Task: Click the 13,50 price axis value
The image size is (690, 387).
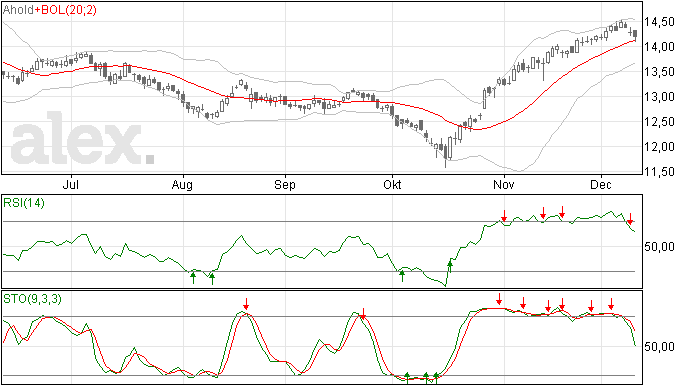Action: (659, 72)
